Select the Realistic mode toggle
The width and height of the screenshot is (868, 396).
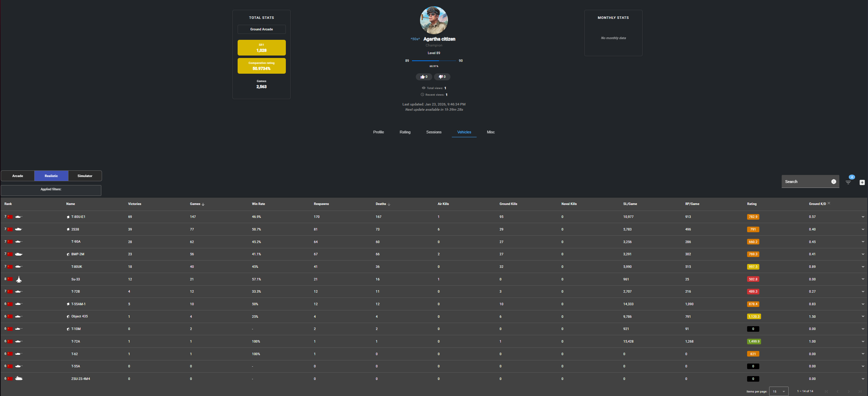click(51, 176)
